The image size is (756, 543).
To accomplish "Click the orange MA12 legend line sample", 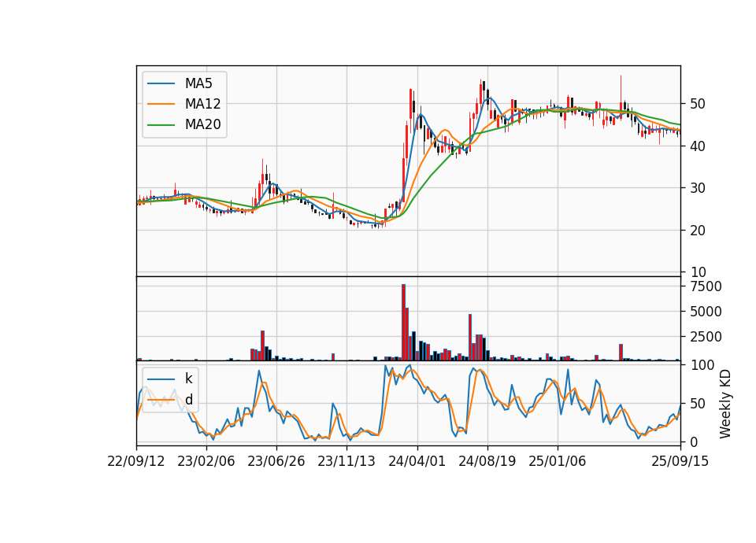I will [161, 104].
